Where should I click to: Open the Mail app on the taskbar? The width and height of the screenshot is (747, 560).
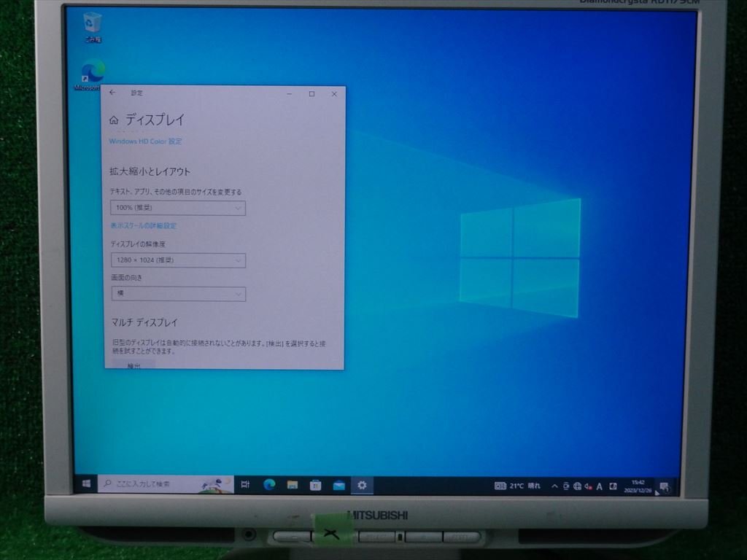[338, 485]
